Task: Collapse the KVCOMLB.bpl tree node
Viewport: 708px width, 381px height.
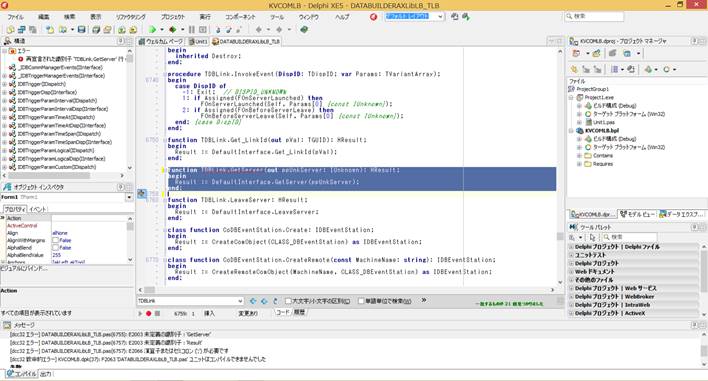Action: coord(571,131)
